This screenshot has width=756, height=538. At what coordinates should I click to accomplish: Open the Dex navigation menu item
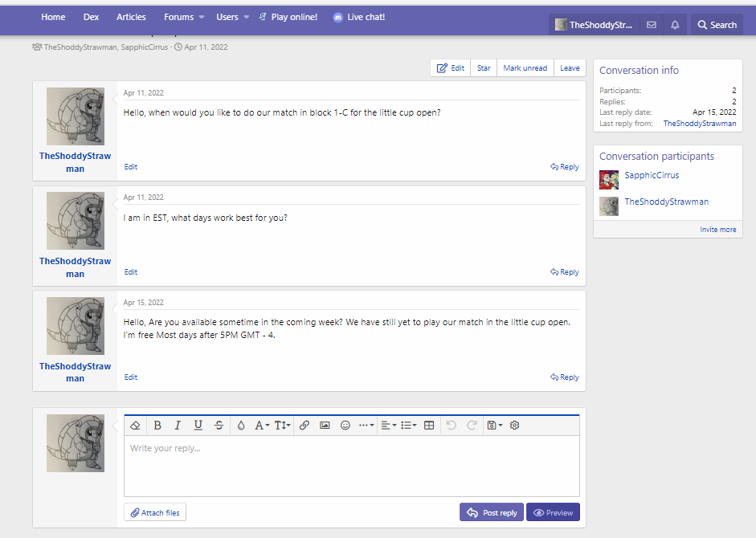91,17
